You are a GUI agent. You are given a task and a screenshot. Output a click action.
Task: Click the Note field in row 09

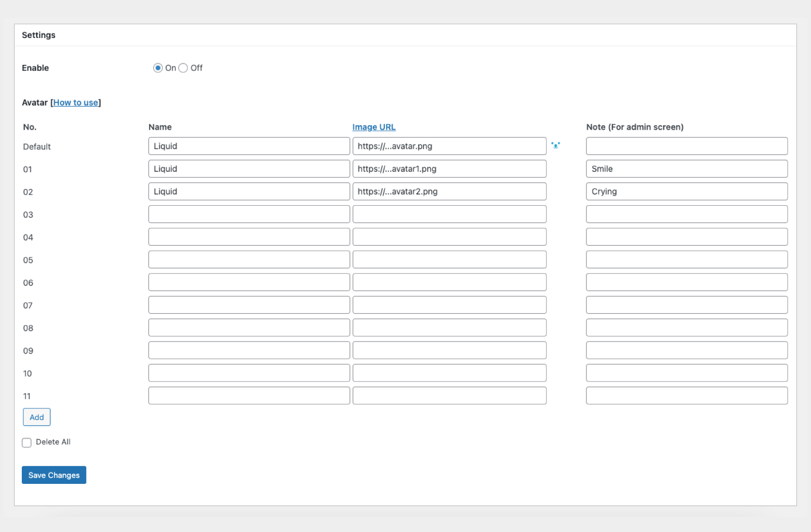click(x=687, y=350)
